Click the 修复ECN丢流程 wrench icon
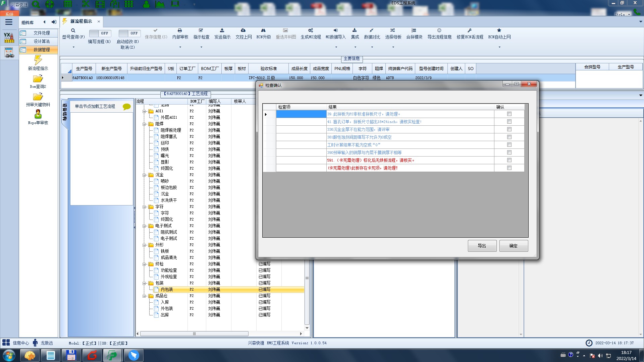 [470, 31]
